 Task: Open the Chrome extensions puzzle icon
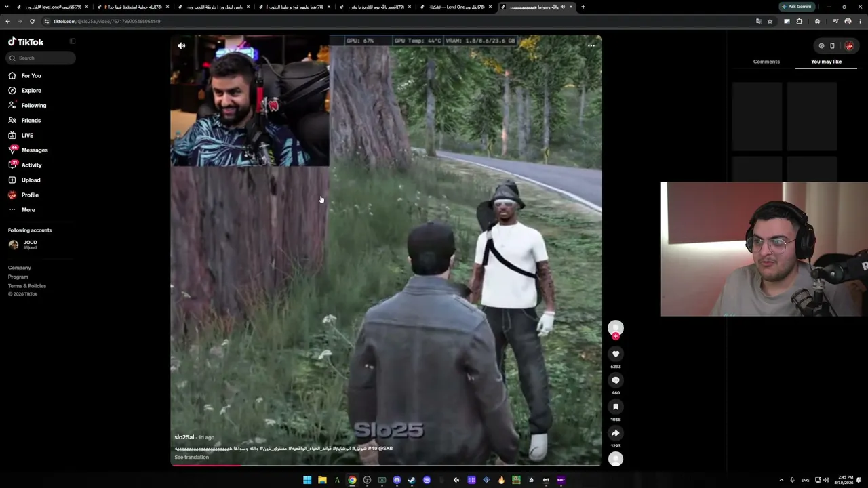point(799,21)
